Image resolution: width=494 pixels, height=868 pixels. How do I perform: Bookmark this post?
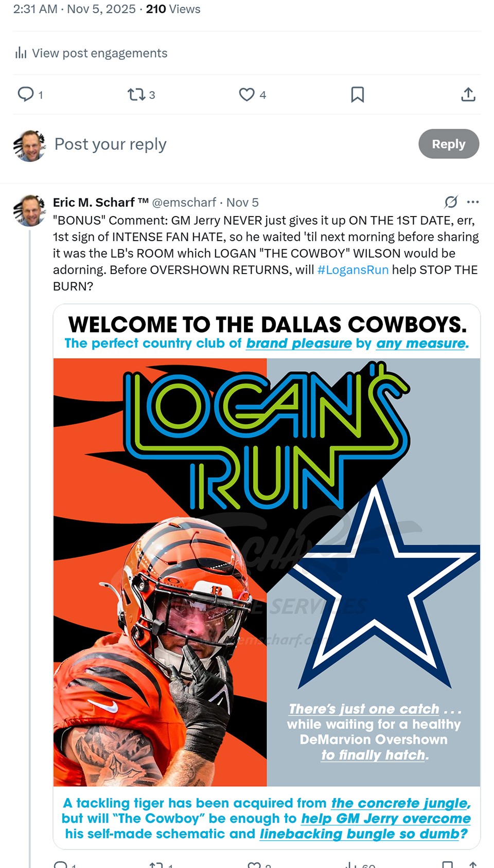[x=357, y=95]
